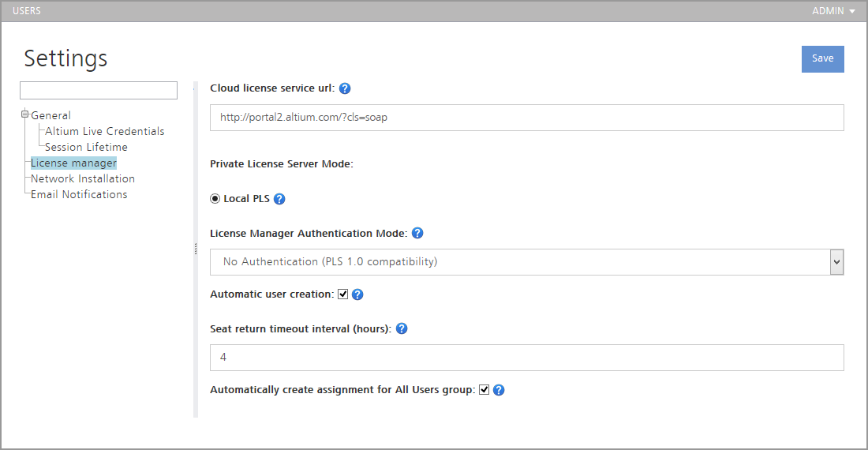This screenshot has width=868, height=450.
Task: Open Email Notifications settings
Action: pyautogui.click(x=79, y=194)
